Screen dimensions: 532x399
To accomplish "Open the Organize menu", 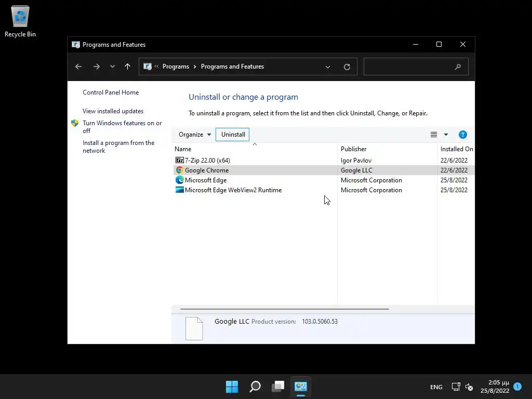I will coord(195,135).
